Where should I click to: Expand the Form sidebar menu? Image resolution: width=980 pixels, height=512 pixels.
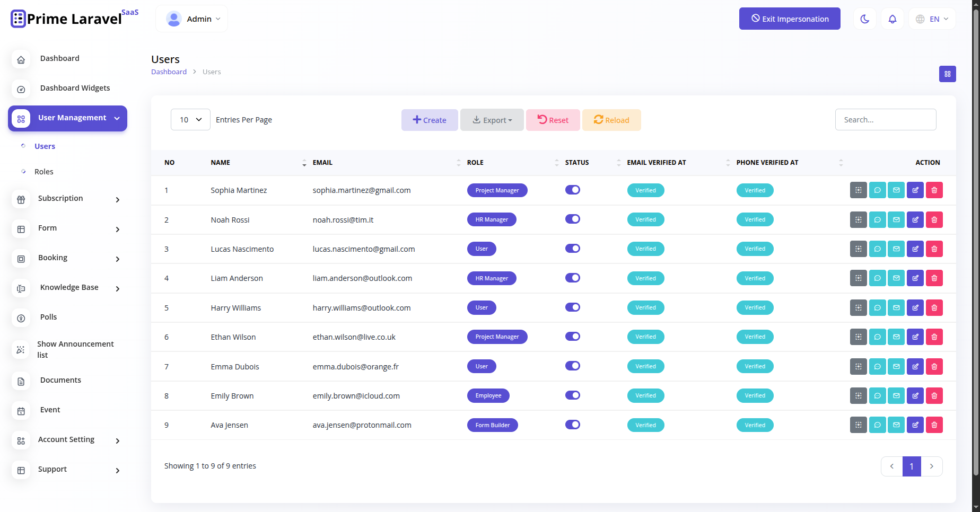coord(68,228)
